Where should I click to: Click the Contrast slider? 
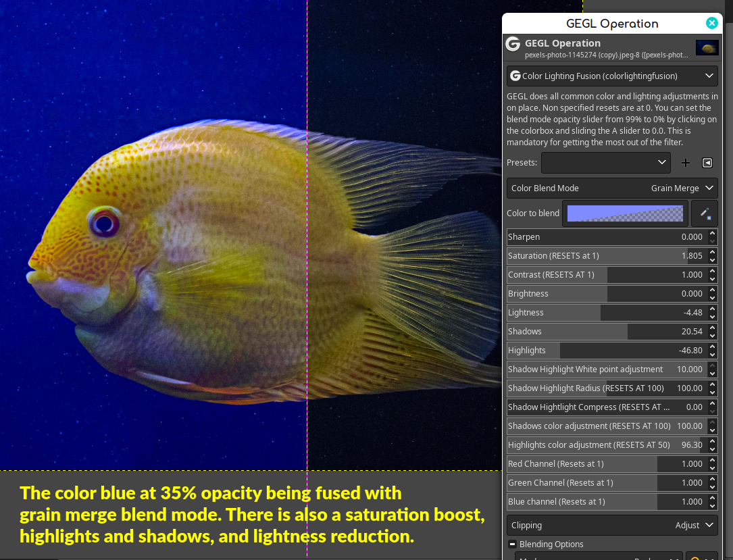(x=608, y=275)
